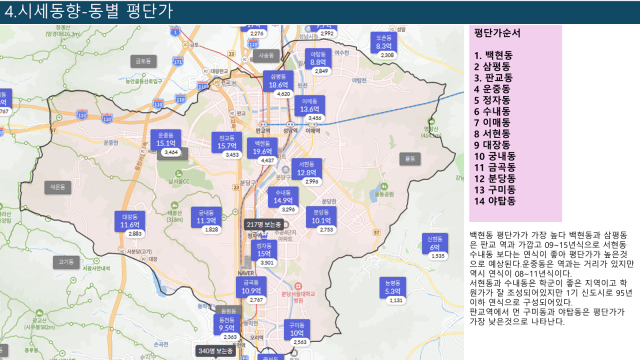
Task: Click the 이매역 station icon
Action: click(x=313, y=124)
